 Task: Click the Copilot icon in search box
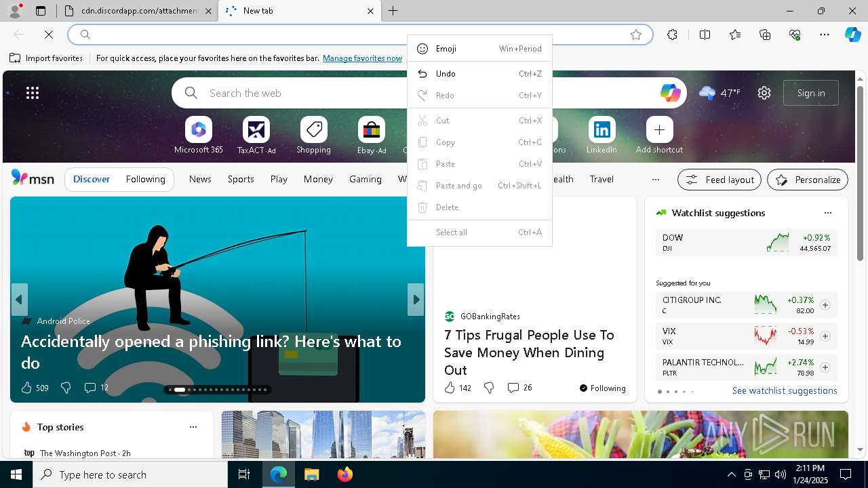tap(670, 93)
